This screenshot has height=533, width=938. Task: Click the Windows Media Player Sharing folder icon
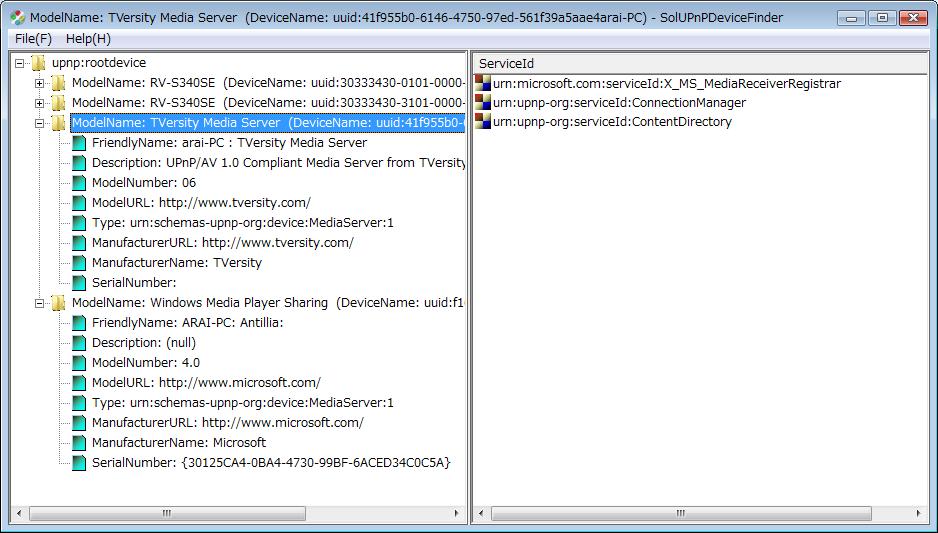(x=58, y=303)
